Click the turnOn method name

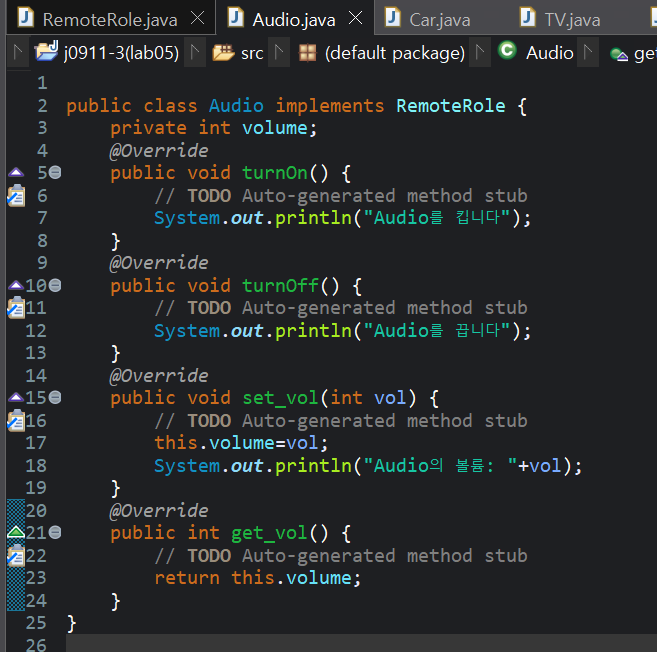pyautogui.click(x=275, y=173)
